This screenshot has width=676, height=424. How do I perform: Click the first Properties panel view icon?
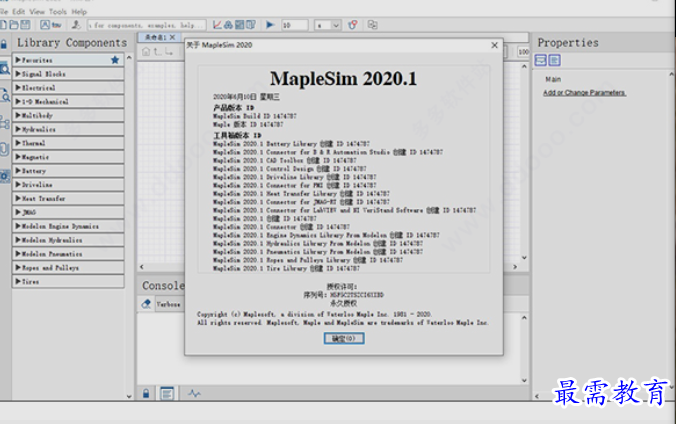541,61
